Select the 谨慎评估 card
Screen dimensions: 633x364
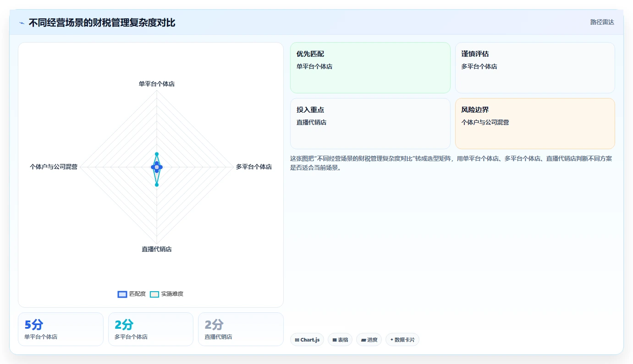coord(535,68)
